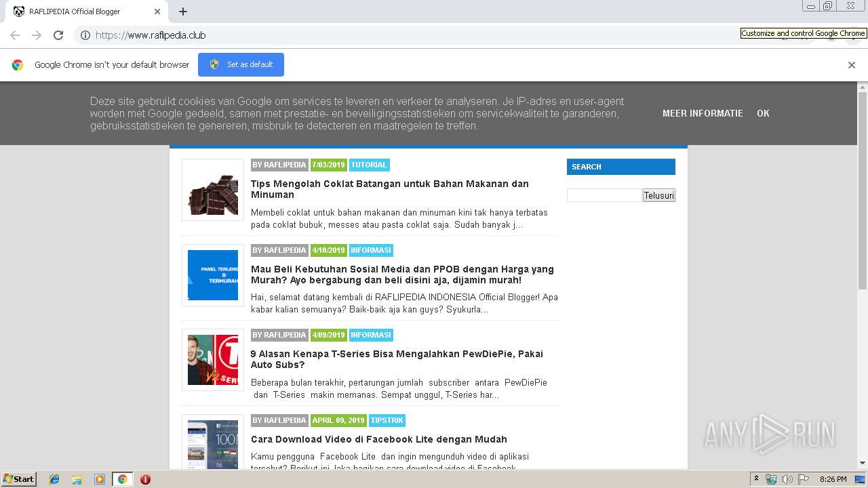Click the volume speaker tray icon

[x=787, y=479]
